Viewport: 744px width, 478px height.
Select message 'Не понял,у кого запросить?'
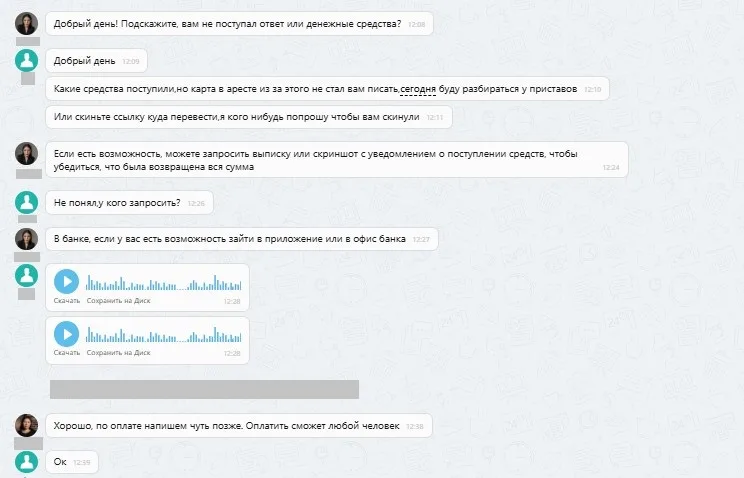pos(130,203)
